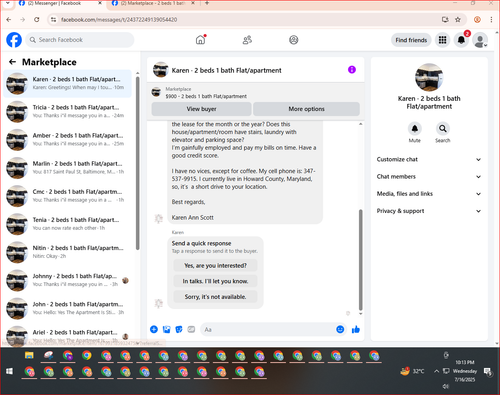Go back using browser back arrow

(x=9, y=20)
